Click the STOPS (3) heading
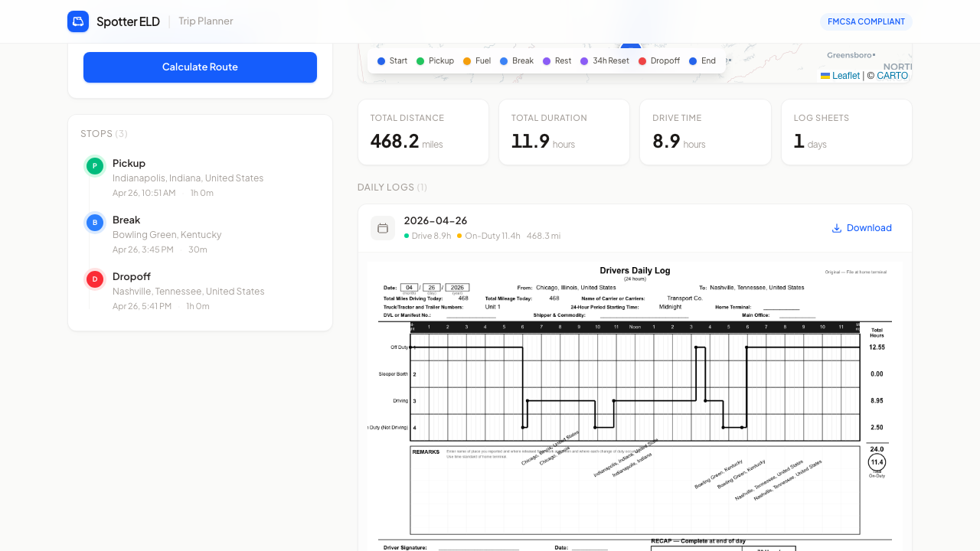This screenshot has width=980, height=551. click(104, 134)
